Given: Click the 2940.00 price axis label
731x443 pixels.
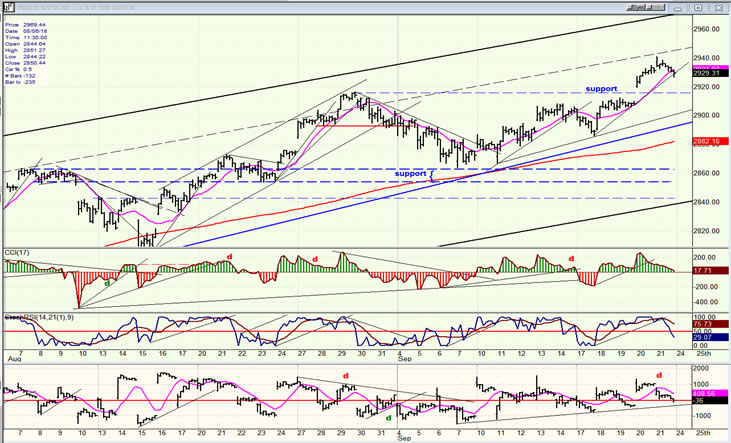Looking at the screenshot, I should pyautogui.click(x=709, y=58).
